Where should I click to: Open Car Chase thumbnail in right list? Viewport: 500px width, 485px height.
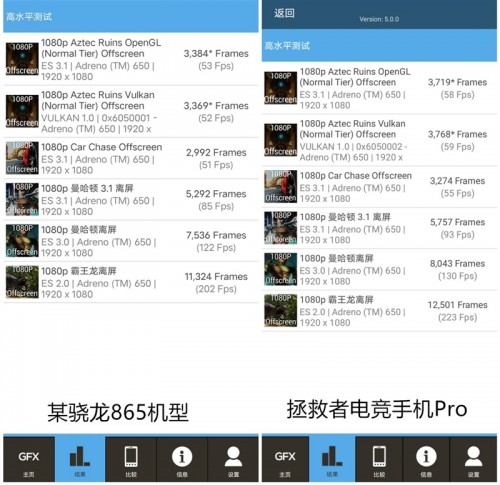click(281, 187)
